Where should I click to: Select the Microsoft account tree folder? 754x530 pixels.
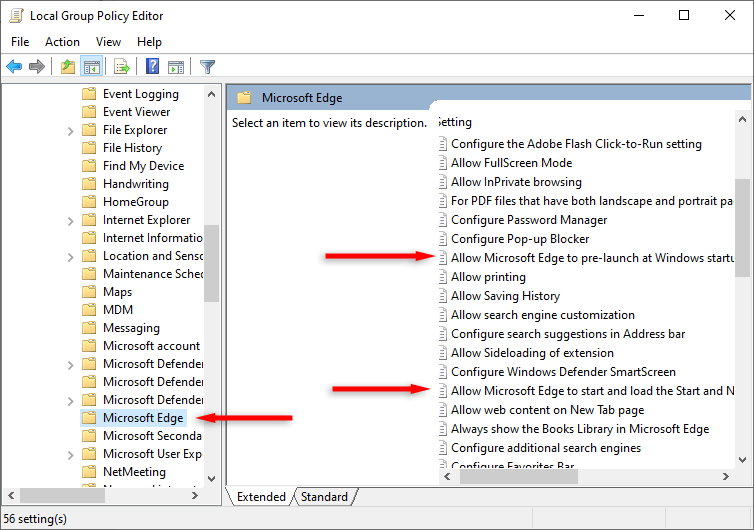[151, 346]
